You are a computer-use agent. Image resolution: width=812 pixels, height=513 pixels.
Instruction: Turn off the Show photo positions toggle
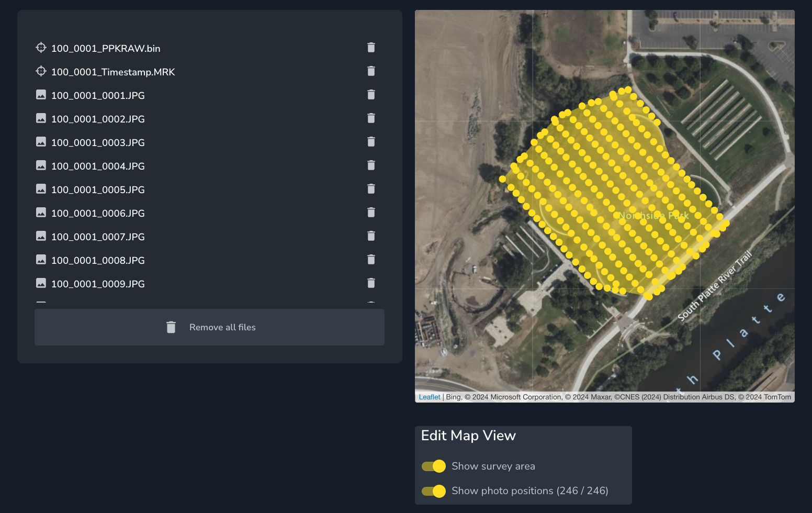point(433,491)
